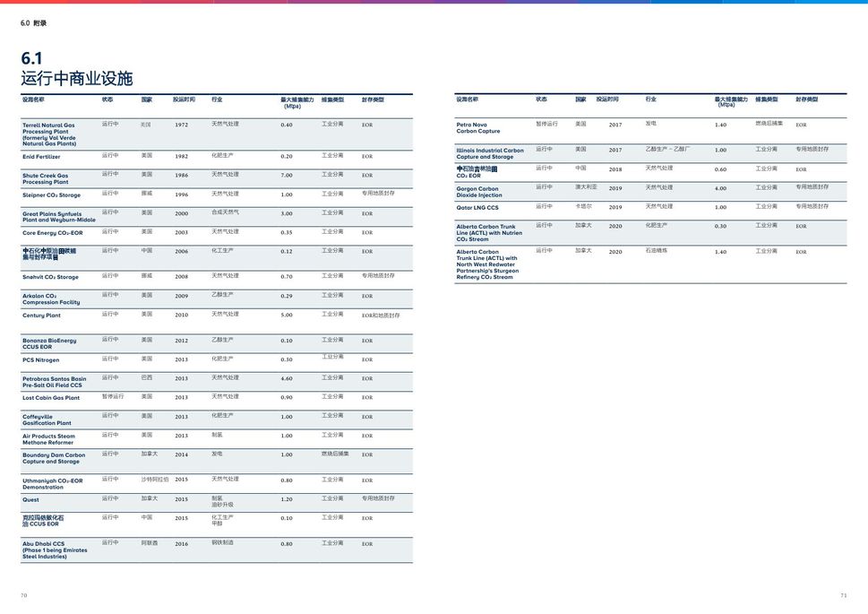Click the Enid Fertilizer facility name
This screenshot has width=868, height=614.
coord(41,157)
